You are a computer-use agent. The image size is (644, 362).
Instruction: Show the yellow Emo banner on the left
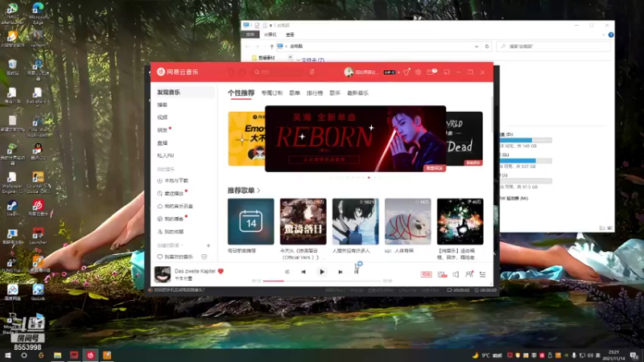pos(246,138)
